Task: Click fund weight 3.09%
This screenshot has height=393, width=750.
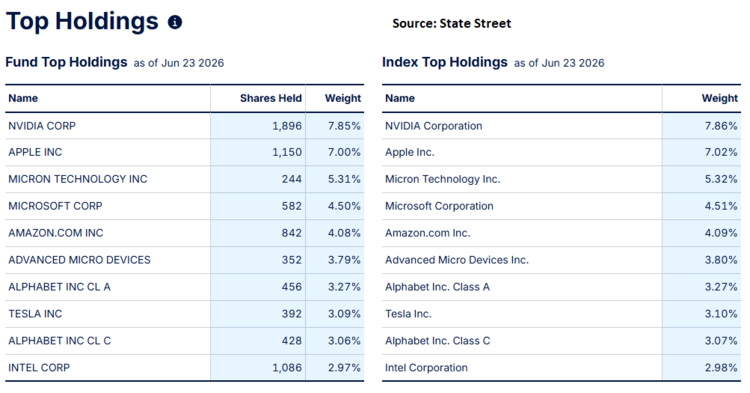Action: click(x=344, y=314)
